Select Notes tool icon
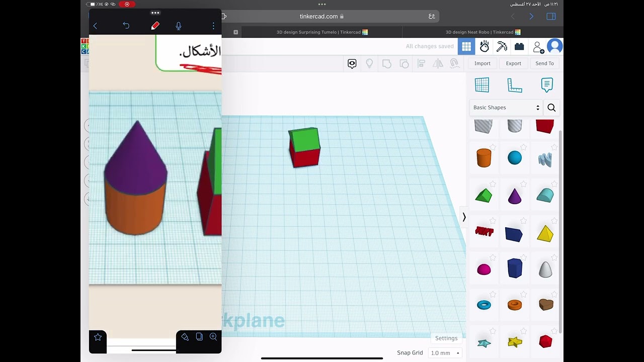The width and height of the screenshot is (644, 362). 547,85
